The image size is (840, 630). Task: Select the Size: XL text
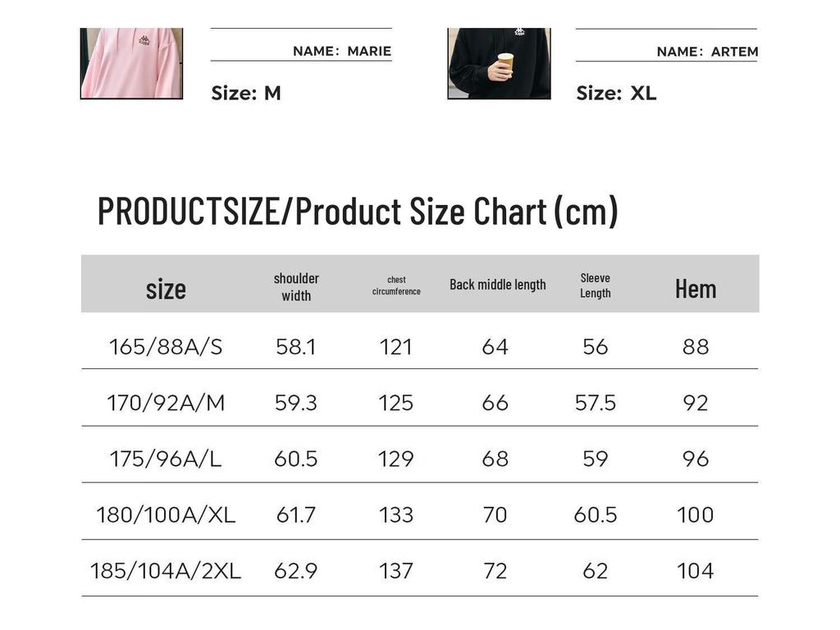point(616,94)
